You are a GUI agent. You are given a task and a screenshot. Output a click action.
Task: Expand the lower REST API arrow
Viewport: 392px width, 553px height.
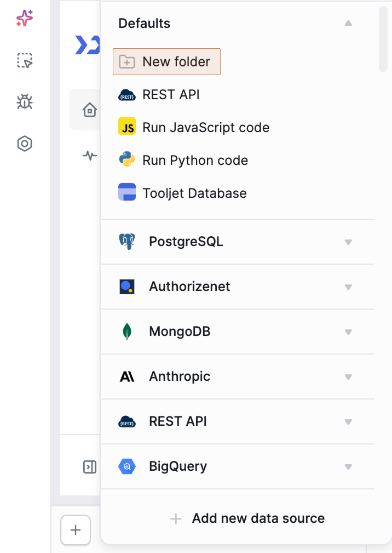click(x=348, y=422)
